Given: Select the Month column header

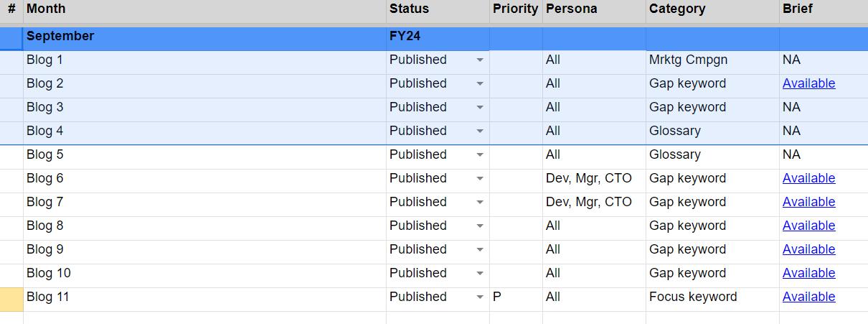Looking at the screenshot, I should (x=204, y=11).
